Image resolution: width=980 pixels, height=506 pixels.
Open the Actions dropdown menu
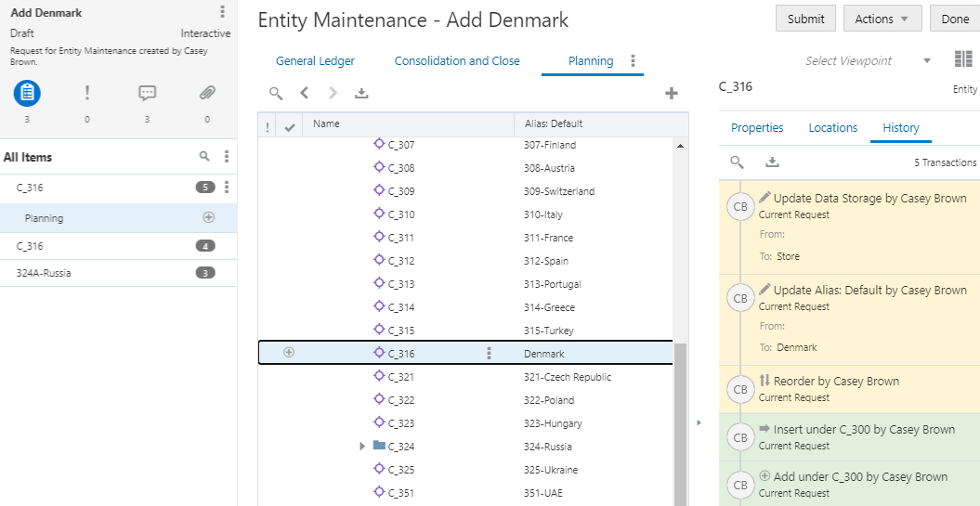point(882,19)
